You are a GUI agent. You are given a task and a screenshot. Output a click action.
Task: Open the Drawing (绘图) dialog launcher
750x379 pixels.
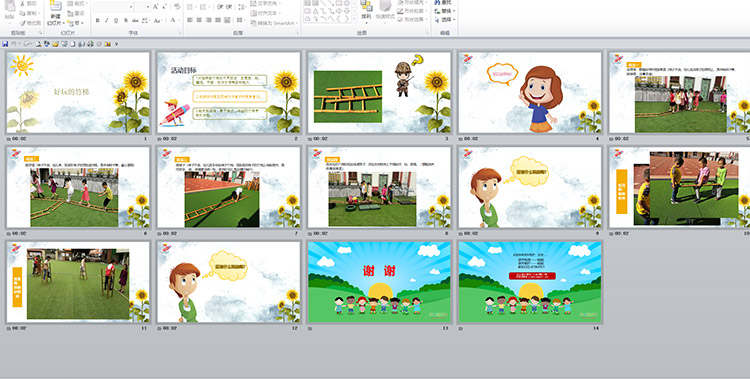pyautogui.click(x=428, y=33)
